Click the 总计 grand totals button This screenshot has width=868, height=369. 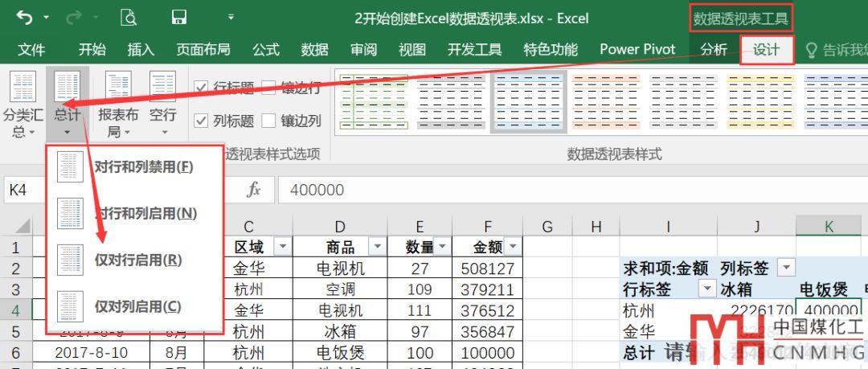tap(67, 105)
